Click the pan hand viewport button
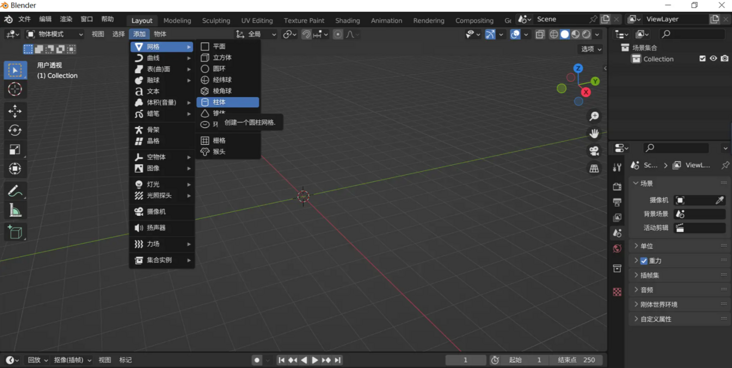The height and width of the screenshot is (368, 732). tap(594, 134)
